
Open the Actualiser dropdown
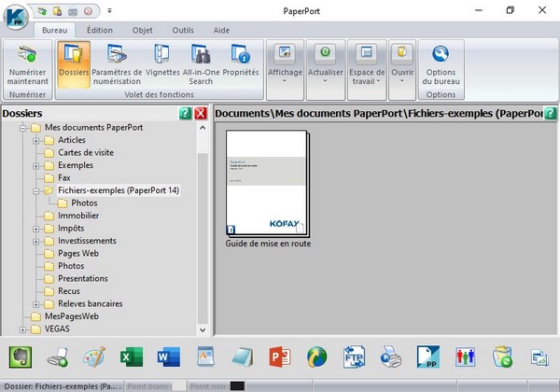(x=326, y=69)
